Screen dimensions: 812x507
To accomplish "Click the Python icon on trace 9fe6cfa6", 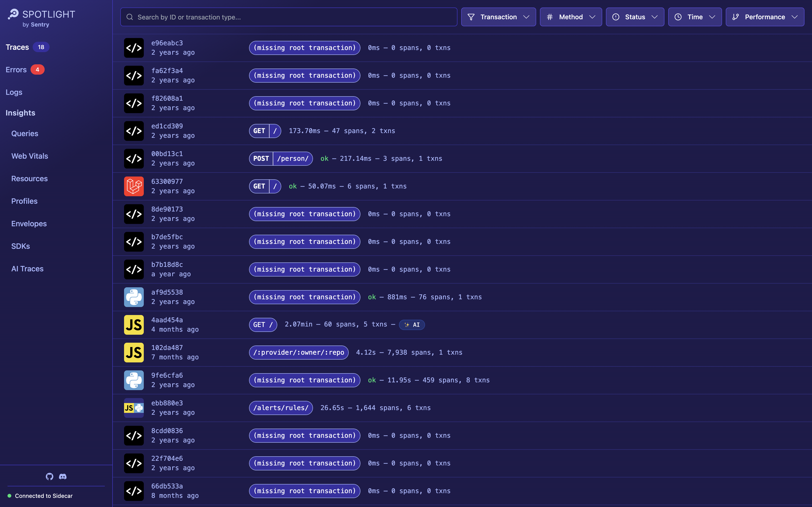I will (x=133, y=380).
